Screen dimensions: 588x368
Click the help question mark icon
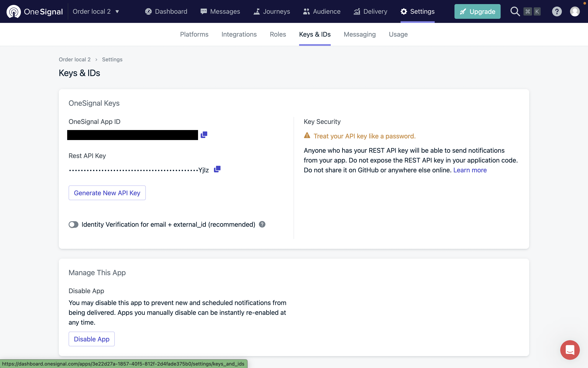(557, 11)
